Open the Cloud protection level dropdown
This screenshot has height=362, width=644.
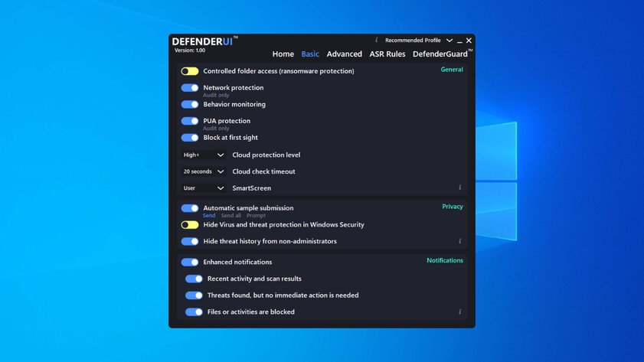coord(203,155)
